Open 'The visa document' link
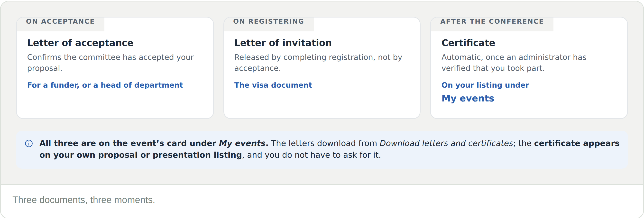 pos(273,85)
